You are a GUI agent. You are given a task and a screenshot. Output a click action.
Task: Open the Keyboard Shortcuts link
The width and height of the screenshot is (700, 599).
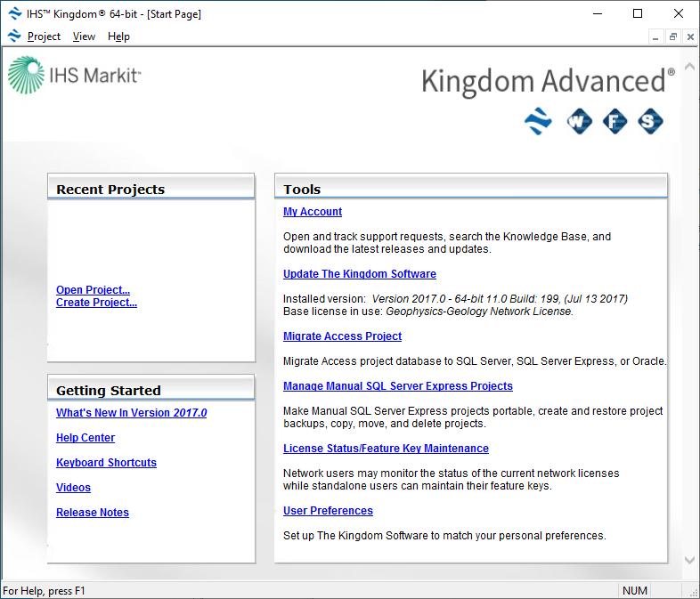(x=106, y=463)
